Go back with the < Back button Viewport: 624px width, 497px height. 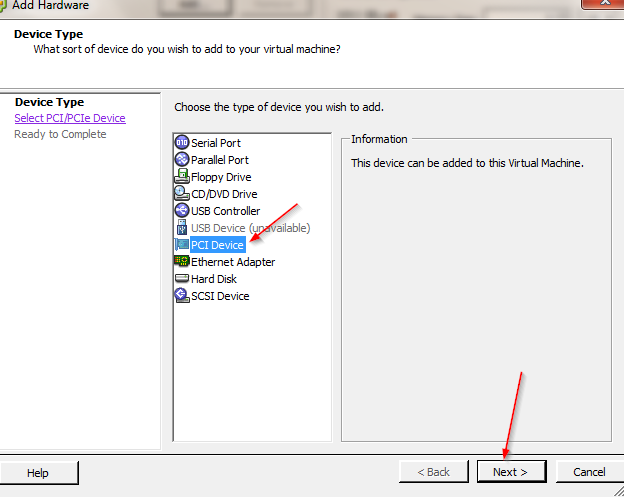[433, 472]
